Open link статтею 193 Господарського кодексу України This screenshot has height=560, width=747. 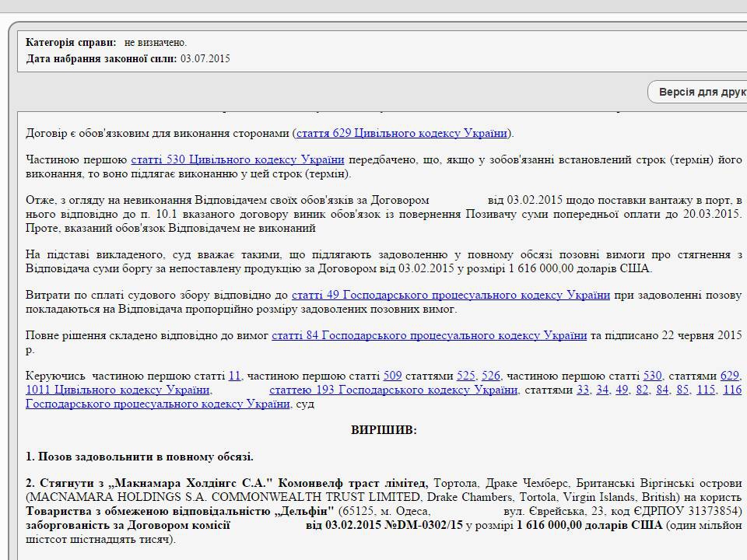pyautogui.click(x=394, y=390)
